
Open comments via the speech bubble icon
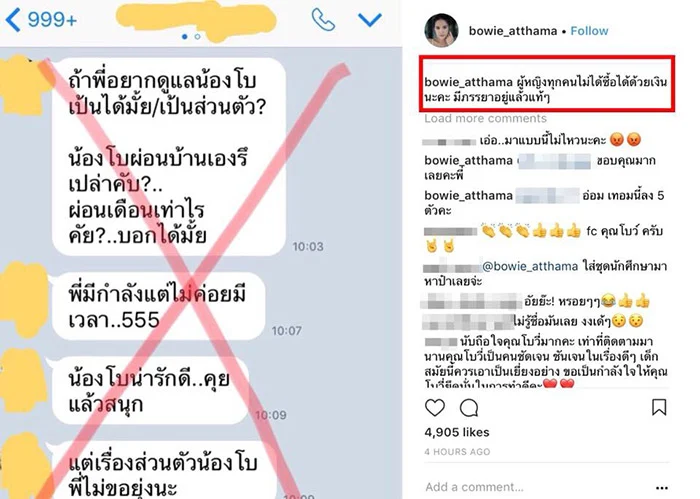point(469,408)
